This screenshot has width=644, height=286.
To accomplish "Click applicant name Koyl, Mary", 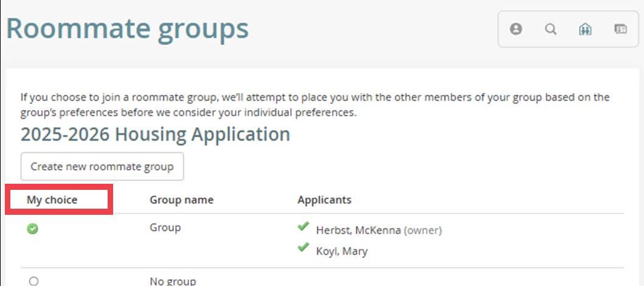I will click(342, 251).
